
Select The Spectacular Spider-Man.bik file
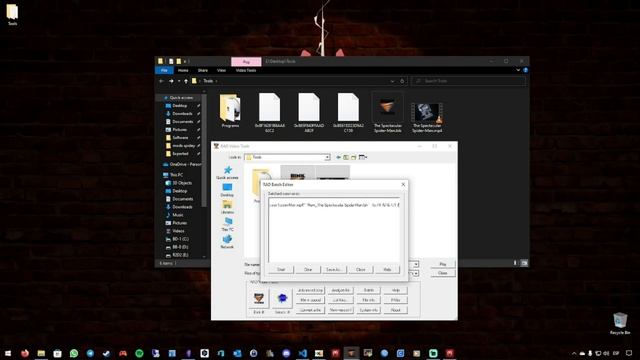[387, 112]
